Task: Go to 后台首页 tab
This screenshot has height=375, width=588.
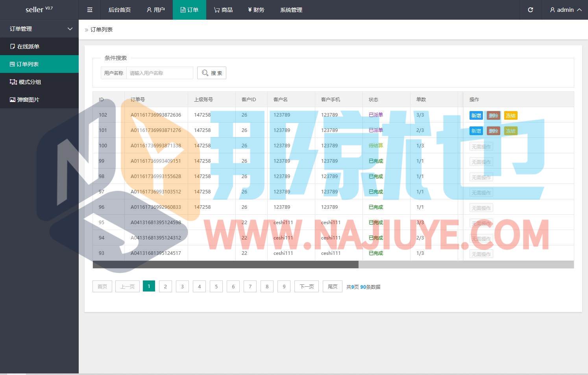Action: click(x=119, y=10)
